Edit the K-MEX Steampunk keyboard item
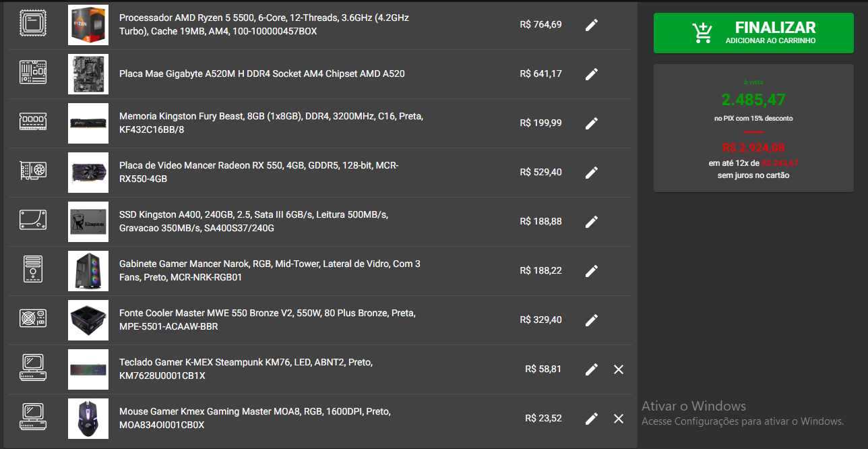This screenshot has height=449, width=868. click(592, 369)
